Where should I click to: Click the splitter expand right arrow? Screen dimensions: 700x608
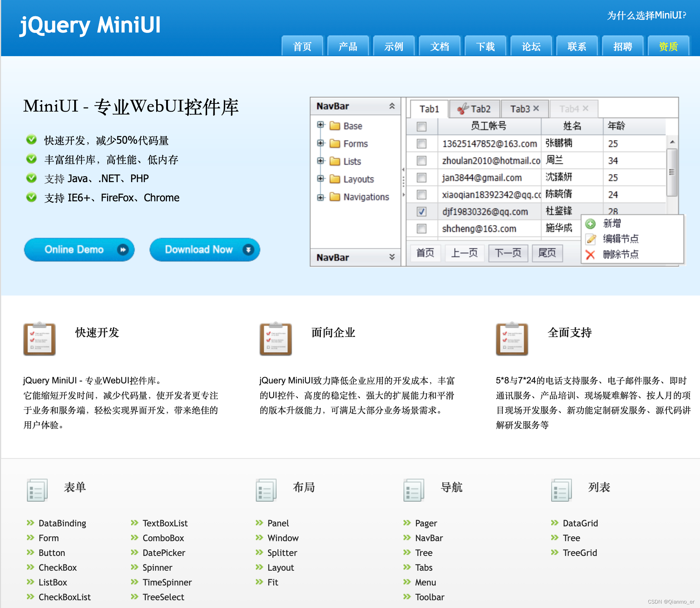point(403,194)
